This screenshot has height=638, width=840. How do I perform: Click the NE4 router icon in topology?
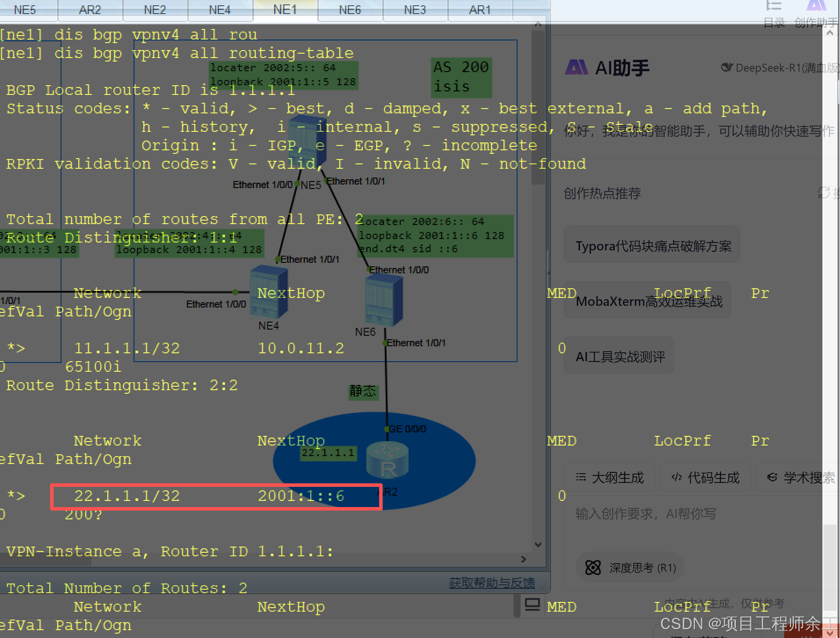pyautogui.click(x=268, y=292)
